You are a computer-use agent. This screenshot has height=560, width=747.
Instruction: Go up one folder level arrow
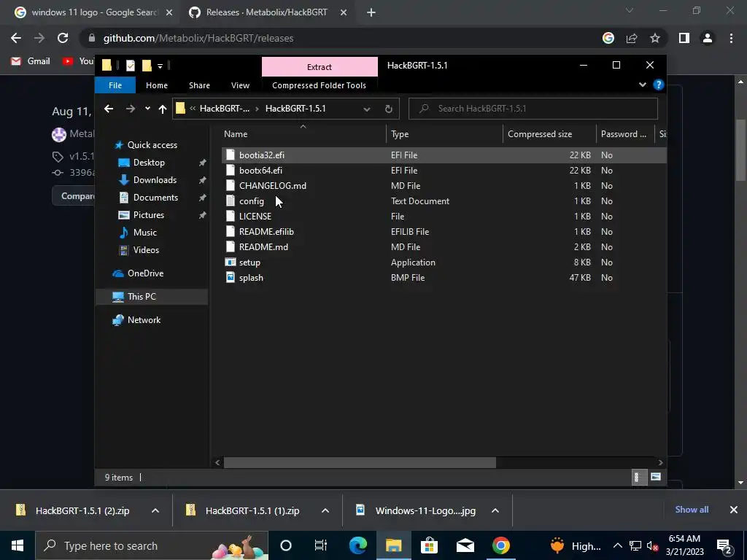pos(163,109)
